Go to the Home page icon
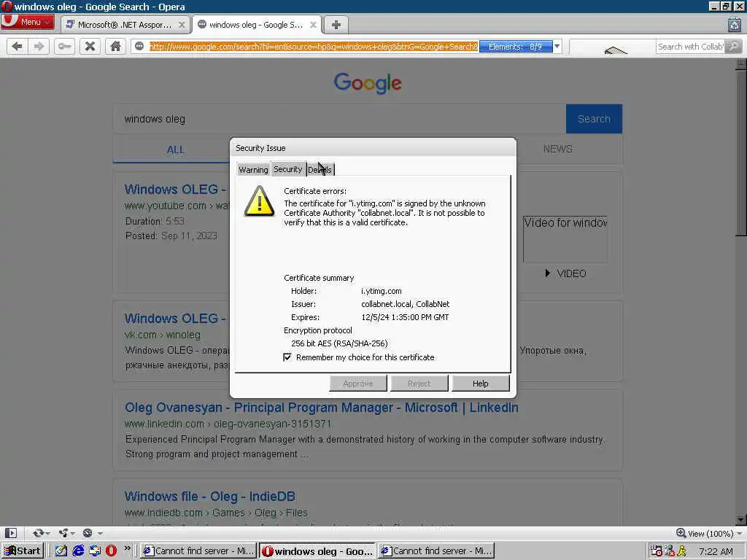 point(115,46)
